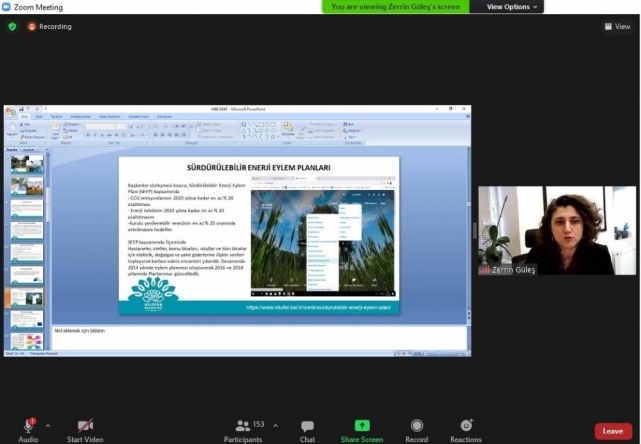The height and width of the screenshot is (444, 641).
Task: Click the Zerrin Güleş video tile
Action: 555,231
